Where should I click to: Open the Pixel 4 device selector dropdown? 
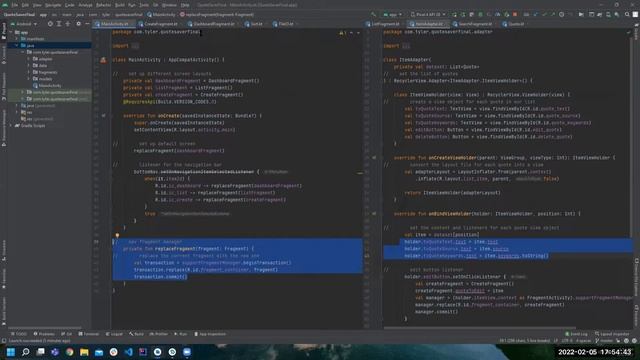(428, 14)
